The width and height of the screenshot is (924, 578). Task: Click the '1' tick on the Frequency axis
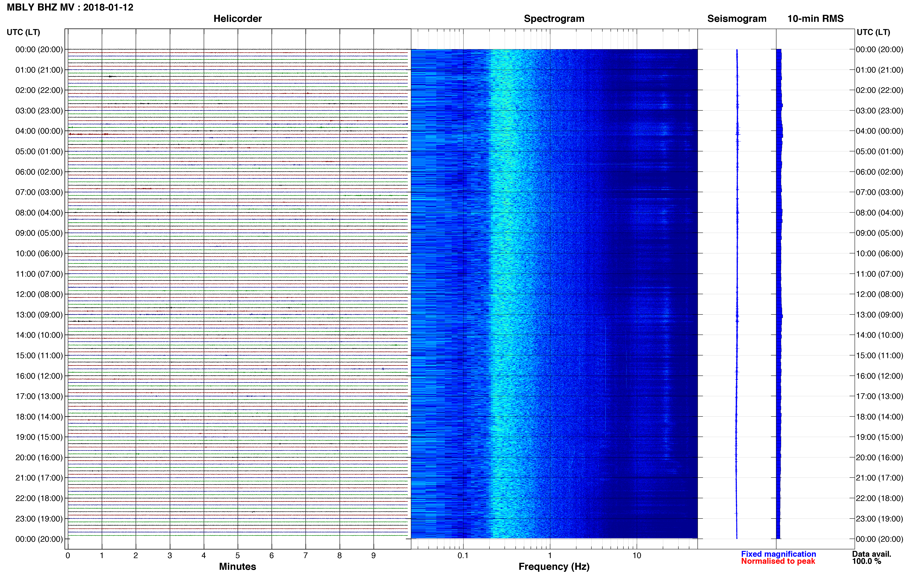[x=550, y=555]
